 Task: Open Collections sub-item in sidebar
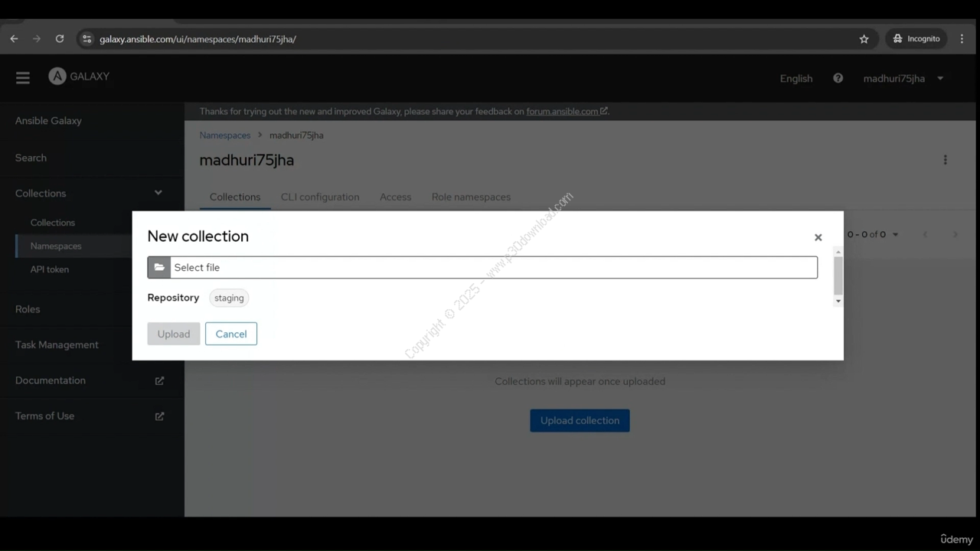(x=53, y=223)
